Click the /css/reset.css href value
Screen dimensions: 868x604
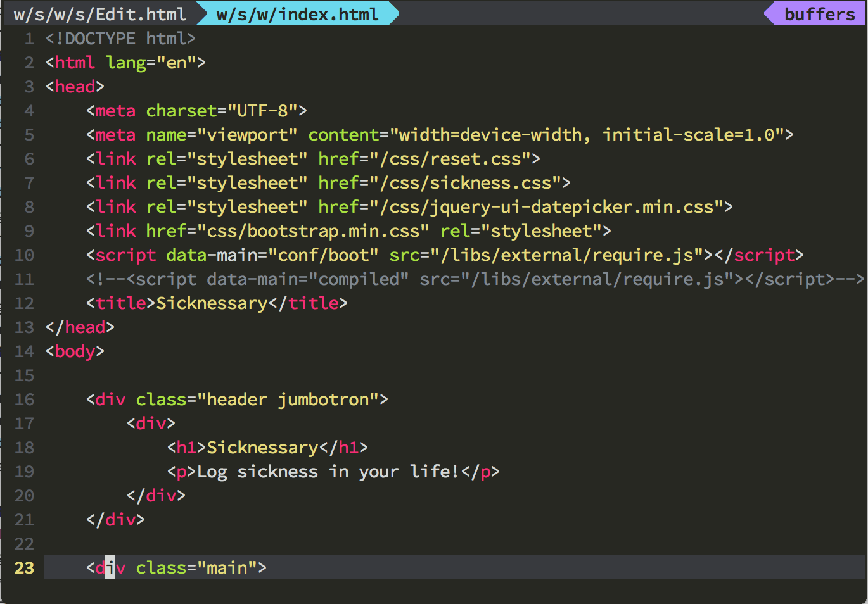(450, 159)
